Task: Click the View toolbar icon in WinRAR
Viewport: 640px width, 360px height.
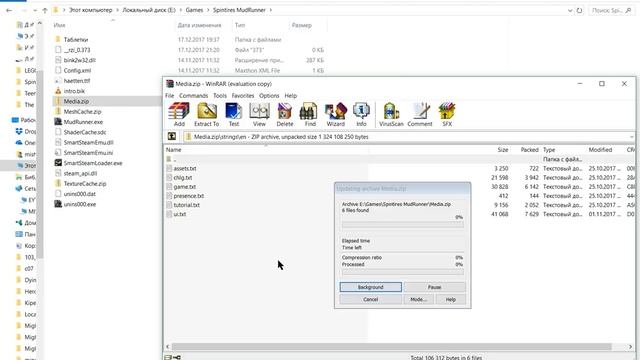Action: click(259, 114)
